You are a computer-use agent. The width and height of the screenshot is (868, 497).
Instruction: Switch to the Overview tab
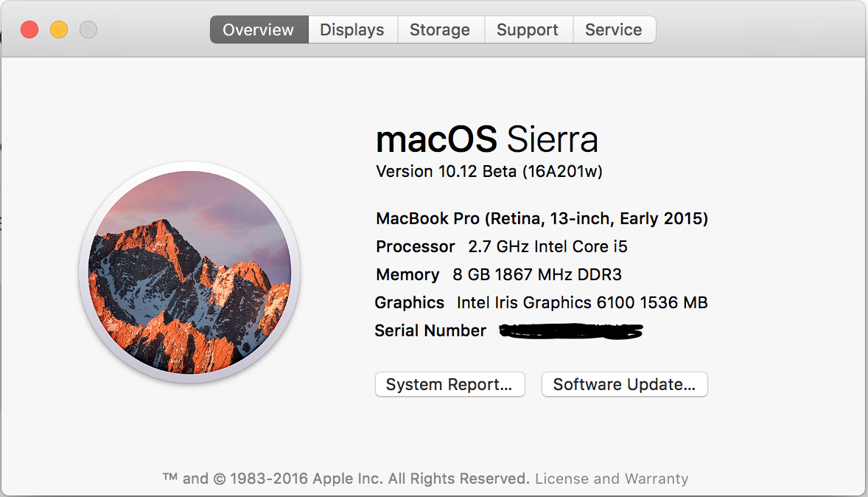pos(259,29)
